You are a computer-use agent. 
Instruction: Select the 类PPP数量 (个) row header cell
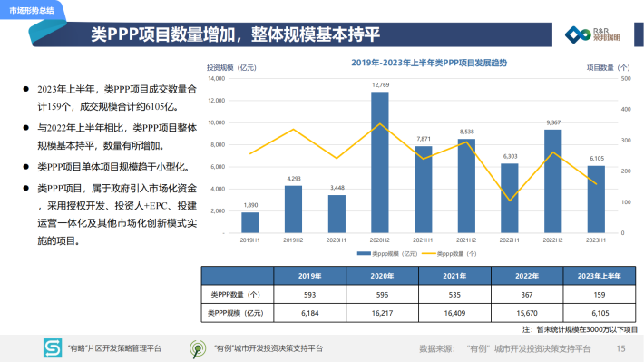pyautogui.click(x=238, y=294)
